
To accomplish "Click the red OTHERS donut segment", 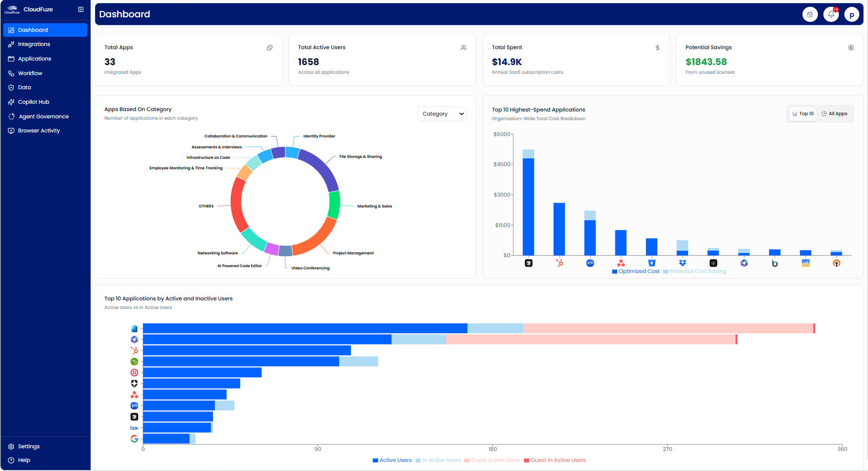I will [x=236, y=204].
